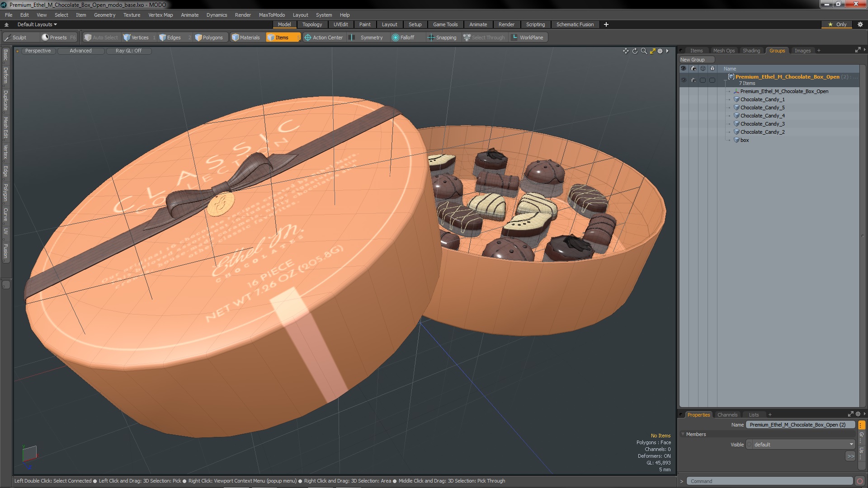Click the viewport rotate icon

[x=635, y=51]
